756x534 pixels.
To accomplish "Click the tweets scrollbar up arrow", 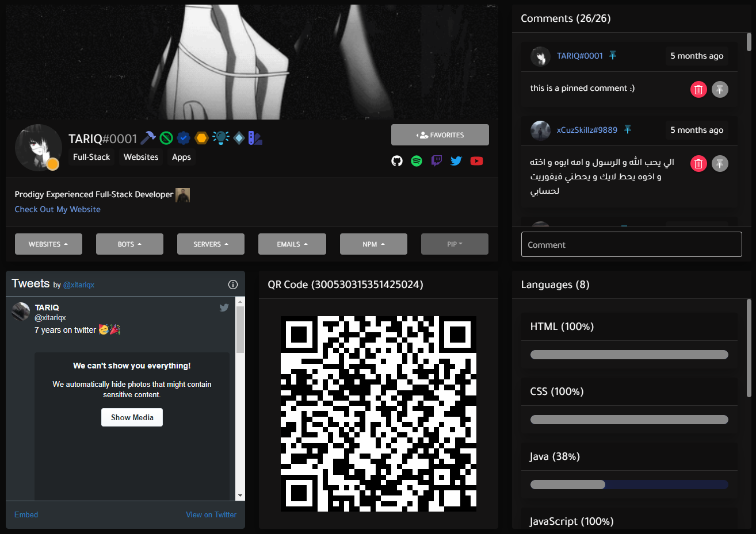I will pos(240,301).
